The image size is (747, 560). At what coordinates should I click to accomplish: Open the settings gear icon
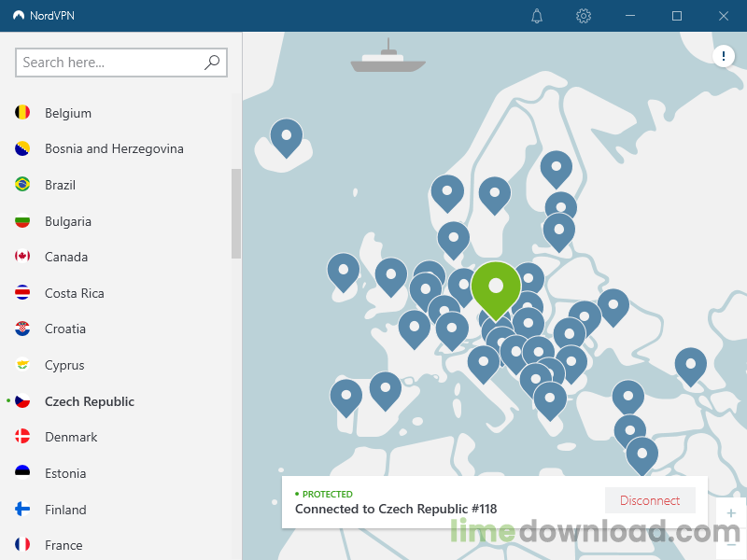[584, 16]
